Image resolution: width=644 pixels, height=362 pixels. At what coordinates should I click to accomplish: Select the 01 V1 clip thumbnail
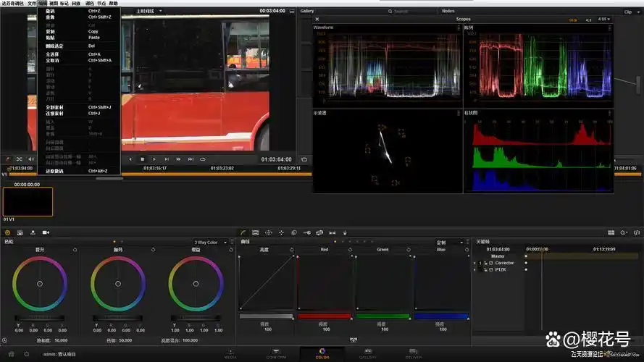[28, 202]
